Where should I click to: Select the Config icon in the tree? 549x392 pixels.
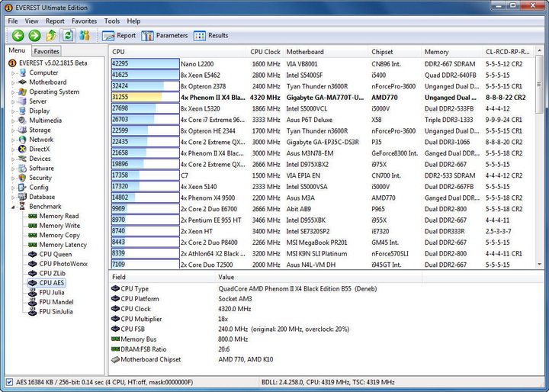22,188
